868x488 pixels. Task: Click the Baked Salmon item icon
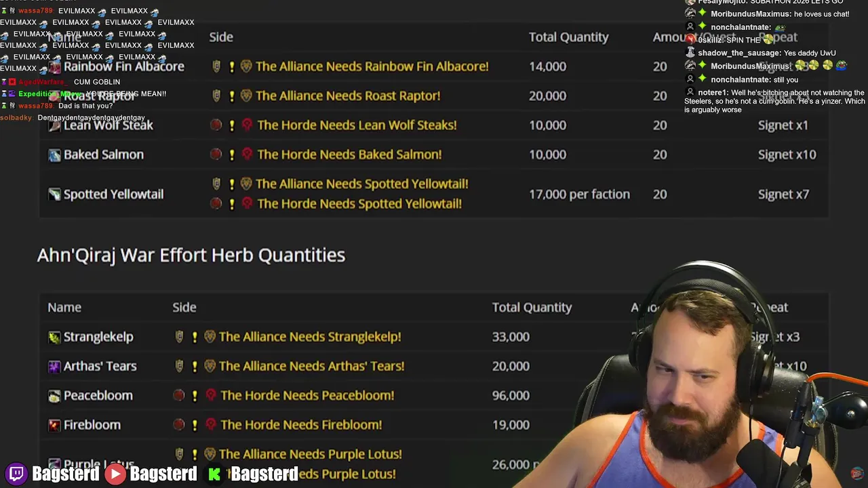coord(54,155)
